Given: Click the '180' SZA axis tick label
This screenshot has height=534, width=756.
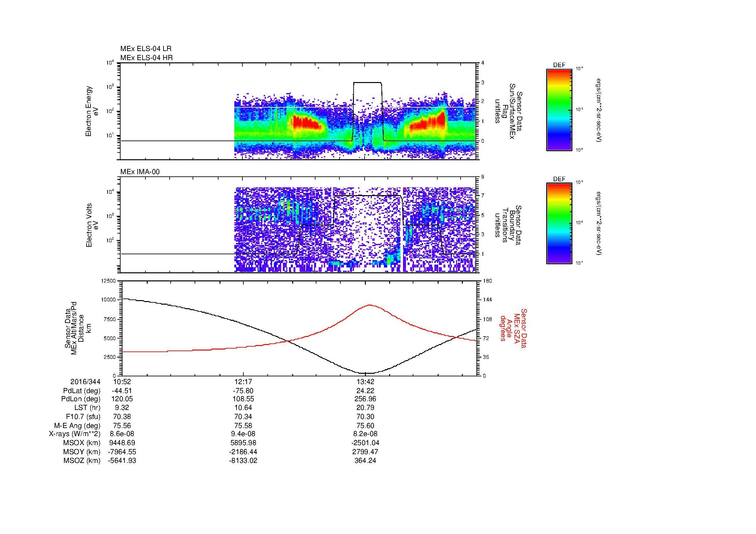Looking at the screenshot, I should coord(487,281).
